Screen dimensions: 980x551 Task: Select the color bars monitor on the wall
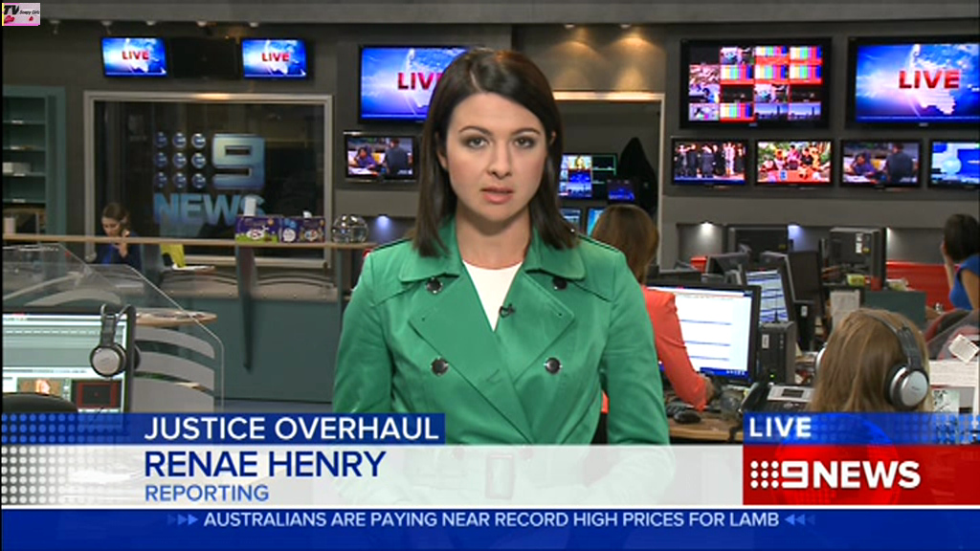[x=756, y=83]
